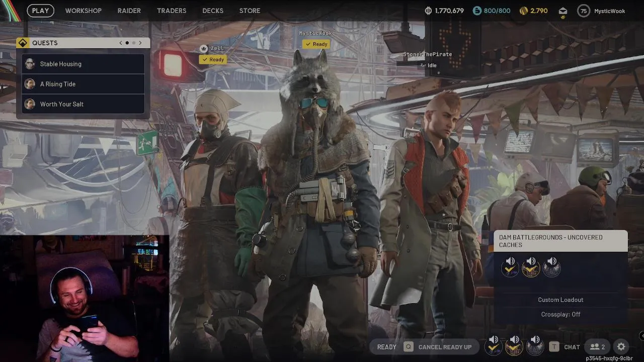The width and height of the screenshot is (644, 362).
Task: Open the Chat
Action: 572,347
